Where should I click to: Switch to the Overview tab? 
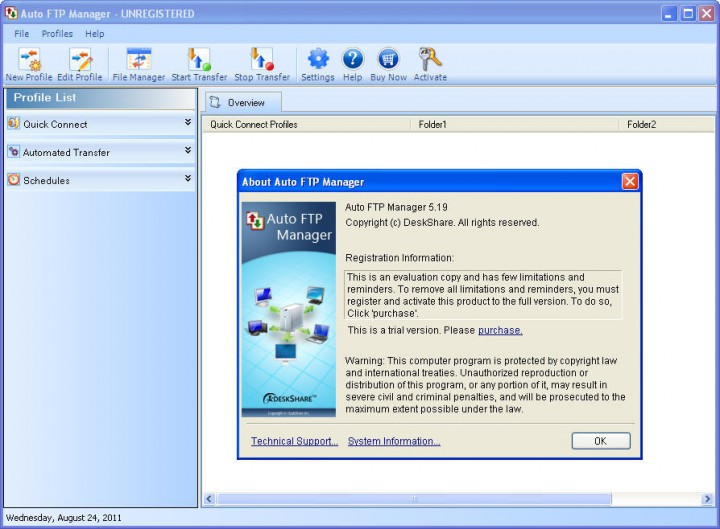tap(243, 102)
